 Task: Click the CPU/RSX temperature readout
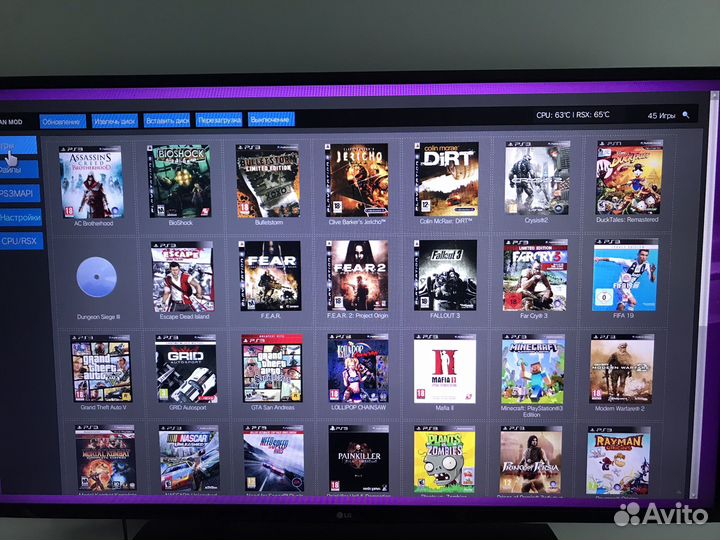tap(573, 115)
